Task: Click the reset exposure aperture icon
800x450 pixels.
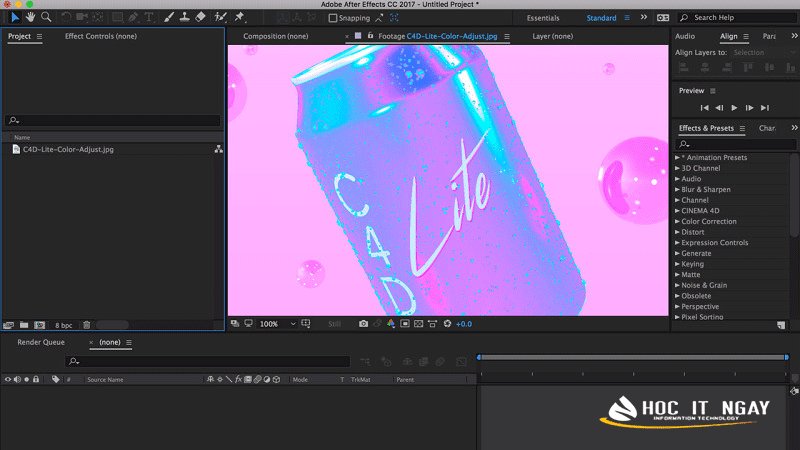Action: [447, 324]
